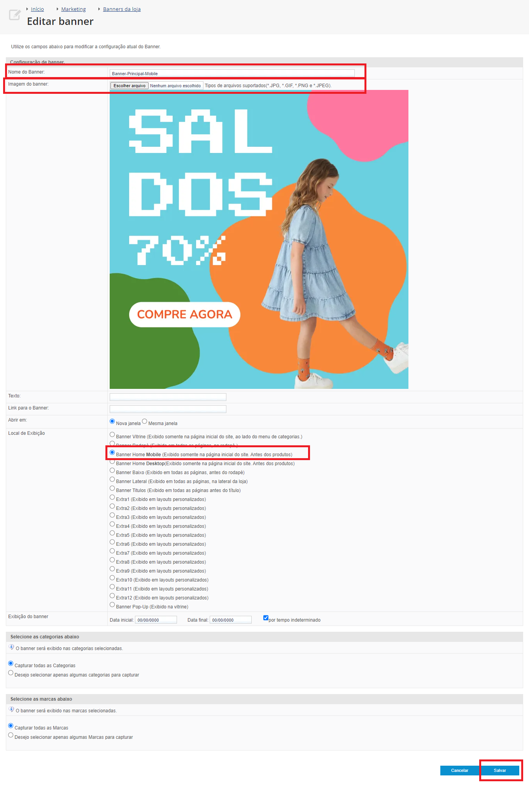Select Mesma janela radio option
Screen dimensions: 529x812
click(145, 421)
